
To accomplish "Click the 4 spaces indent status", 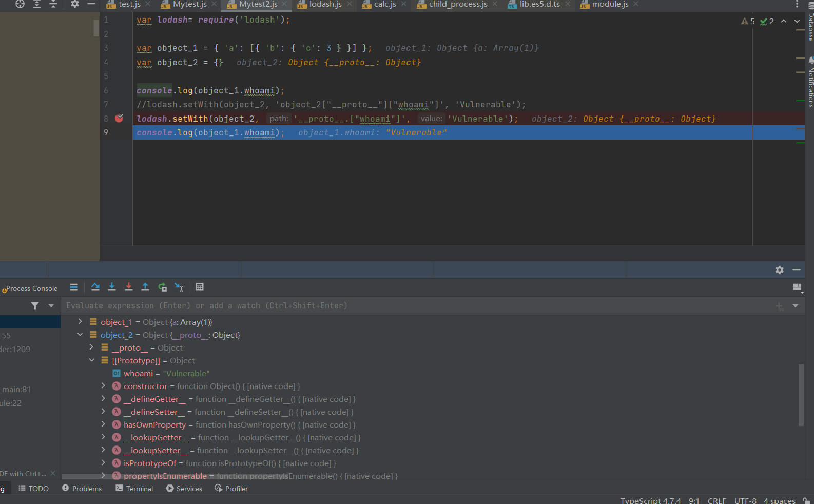I will 779,500.
